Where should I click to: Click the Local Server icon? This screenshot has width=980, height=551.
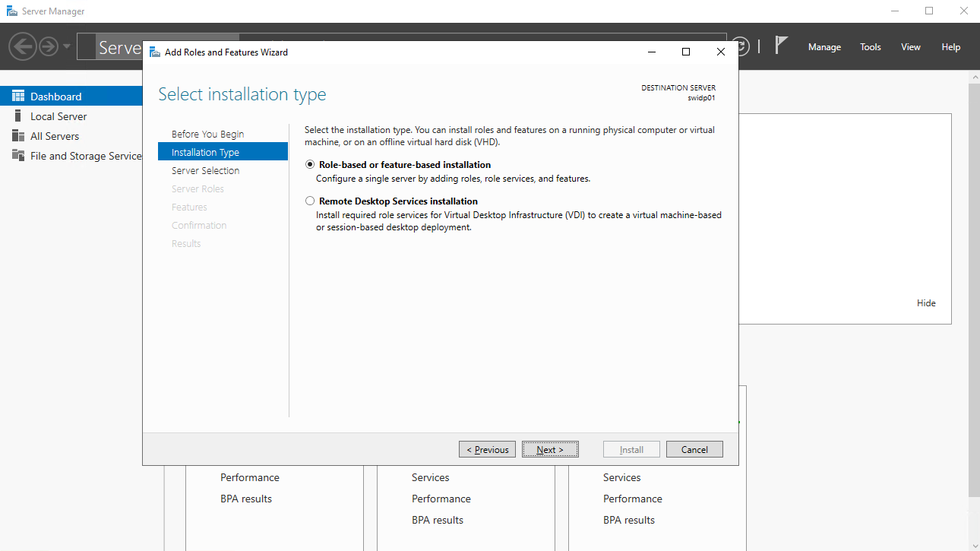point(18,116)
